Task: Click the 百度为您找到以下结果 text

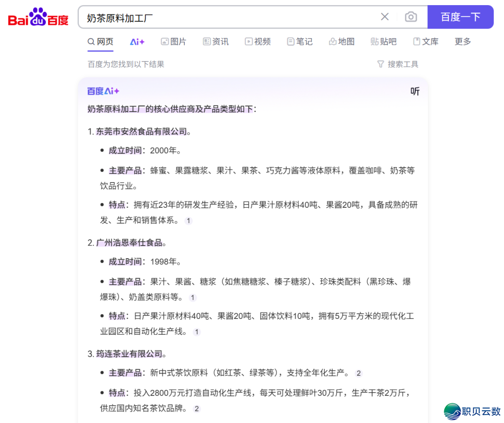Action: tap(126, 64)
